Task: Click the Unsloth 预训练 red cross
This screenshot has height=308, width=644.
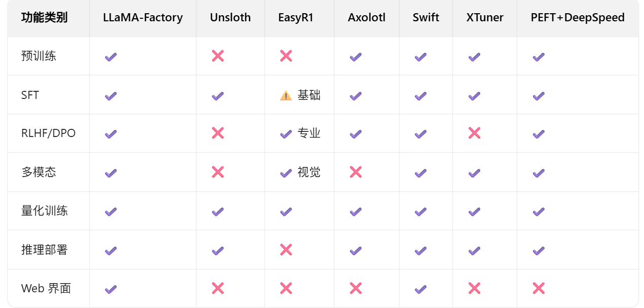Action: click(218, 56)
